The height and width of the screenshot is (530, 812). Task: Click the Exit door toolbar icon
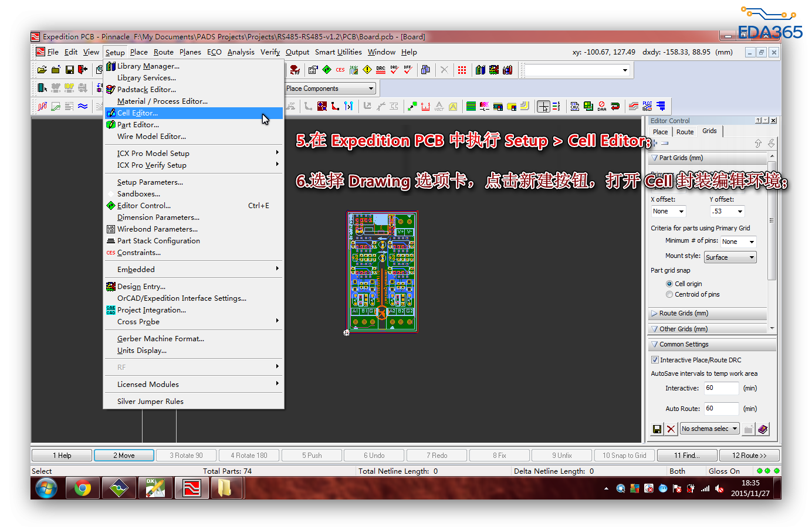[83, 70]
